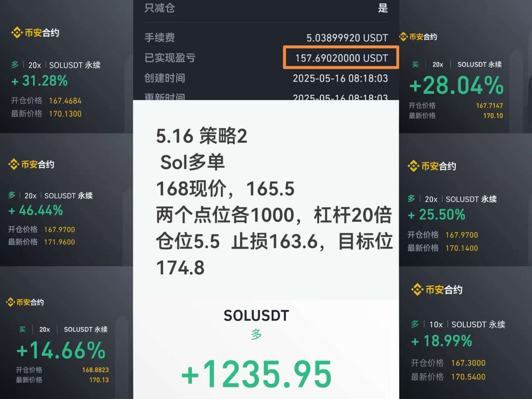Click the heading 5.16 策略2

(202, 137)
